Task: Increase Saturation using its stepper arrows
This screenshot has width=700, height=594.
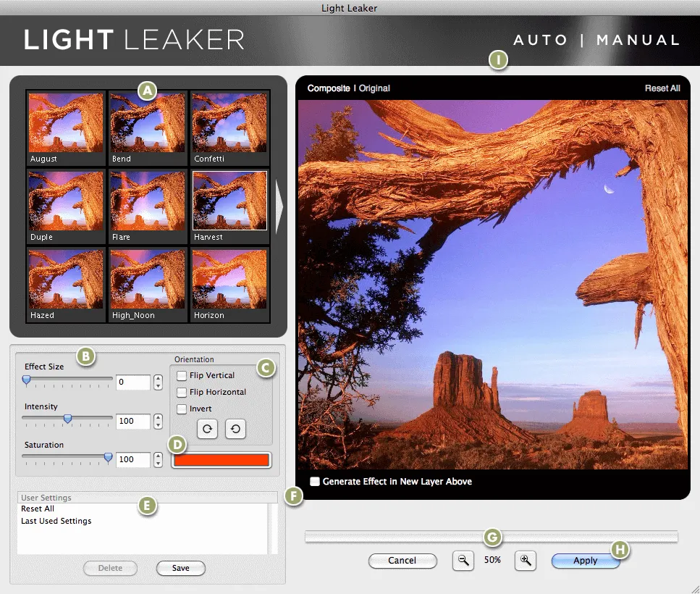Action: [158, 456]
